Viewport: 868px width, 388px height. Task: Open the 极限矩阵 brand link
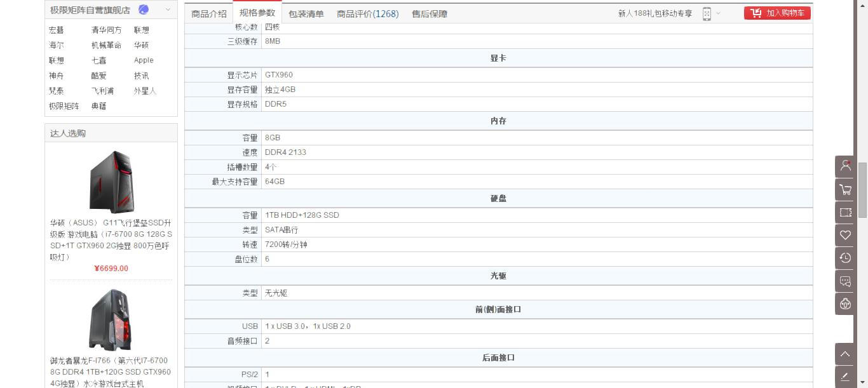click(x=64, y=106)
